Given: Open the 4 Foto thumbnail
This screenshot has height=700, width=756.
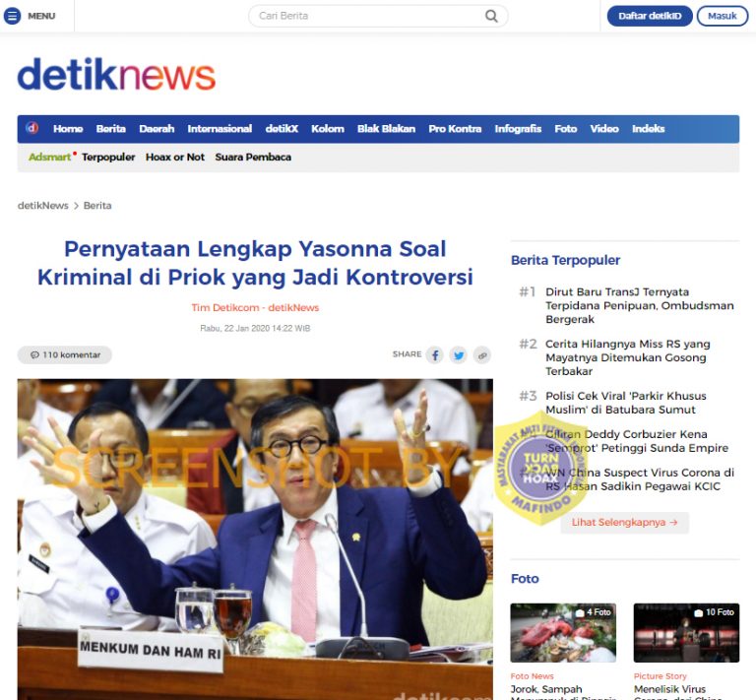Looking at the screenshot, I should tap(563, 632).
